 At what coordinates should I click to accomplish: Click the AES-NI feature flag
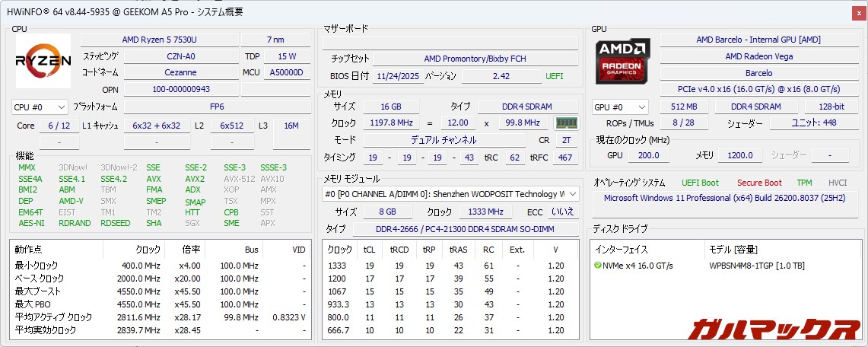tap(31, 223)
